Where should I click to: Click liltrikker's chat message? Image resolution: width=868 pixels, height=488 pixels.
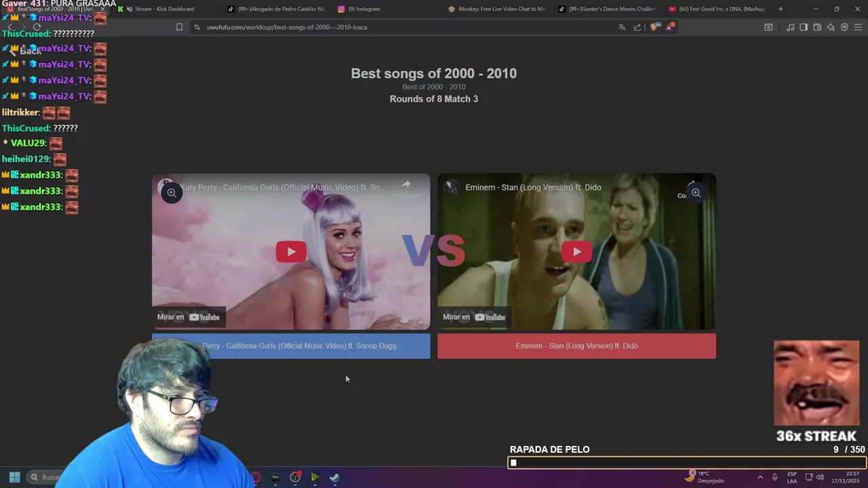point(36,113)
